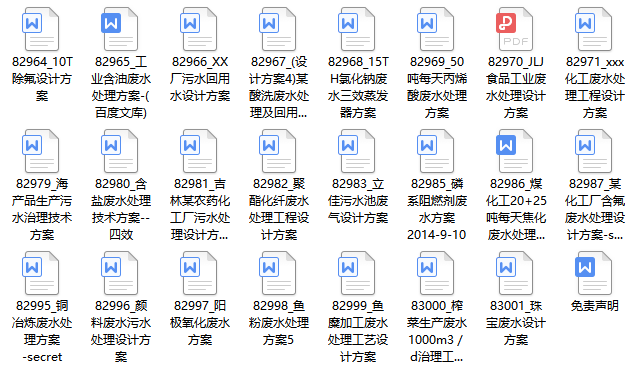Select the 82969_50吨每天丙烯酸废水 file icon
Viewport: 633px width, 371px height.
click(x=436, y=29)
